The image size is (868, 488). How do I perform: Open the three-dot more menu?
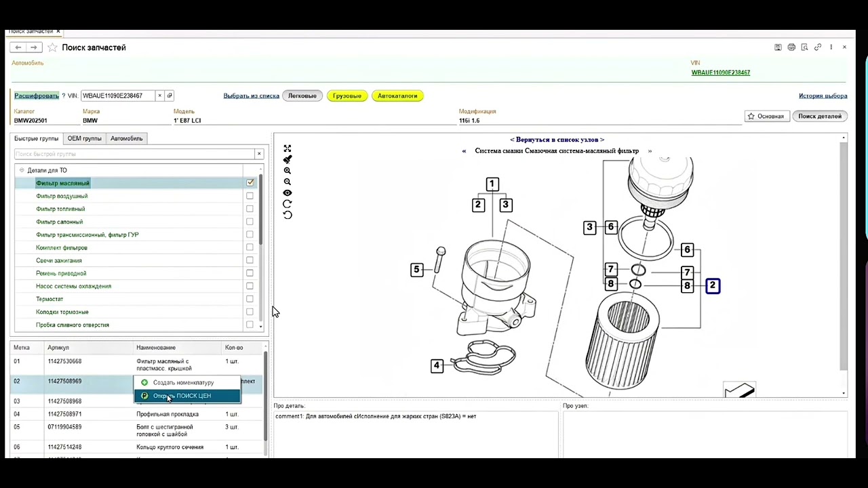831,47
